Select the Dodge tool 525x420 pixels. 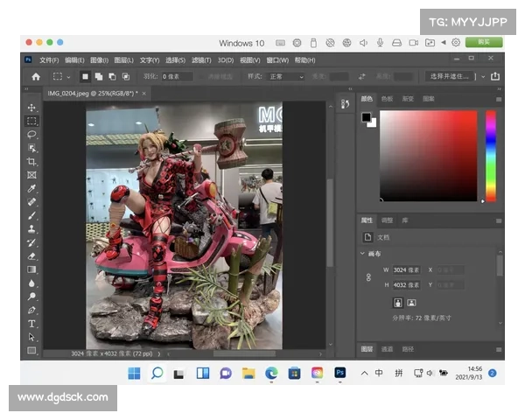coord(31,297)
